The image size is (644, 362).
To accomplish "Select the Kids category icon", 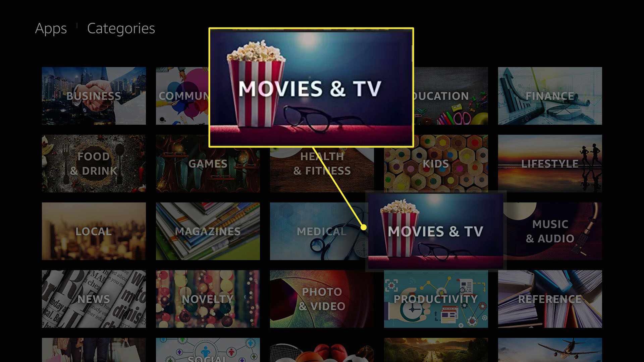I will click(436, 163).
